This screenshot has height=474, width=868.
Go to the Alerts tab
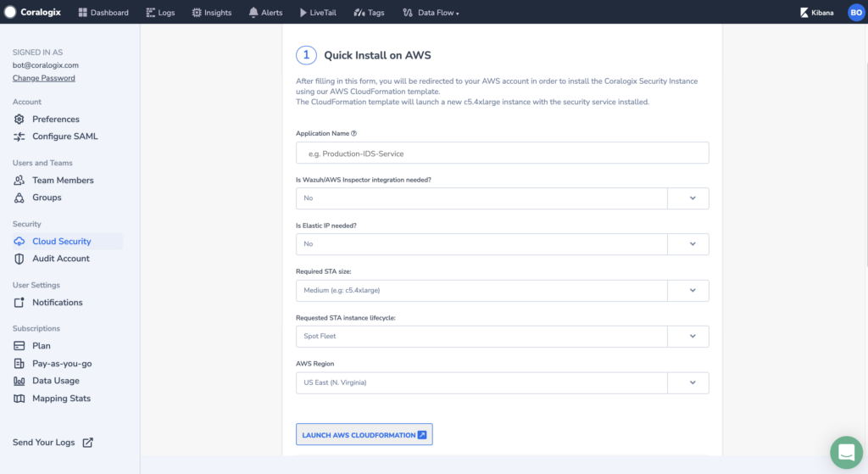pos(265,12)
